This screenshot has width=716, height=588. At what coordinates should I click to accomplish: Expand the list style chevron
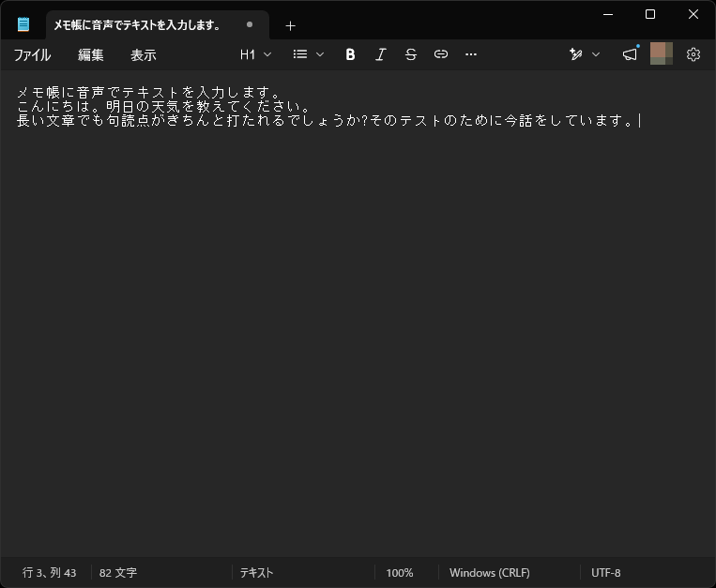[x=320, y=54]
